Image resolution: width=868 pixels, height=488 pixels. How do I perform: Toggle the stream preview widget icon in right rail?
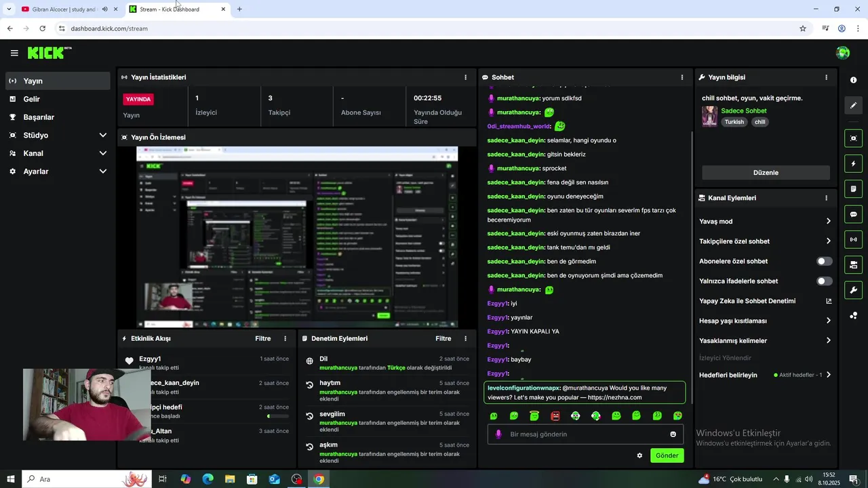tap(853, 138)
